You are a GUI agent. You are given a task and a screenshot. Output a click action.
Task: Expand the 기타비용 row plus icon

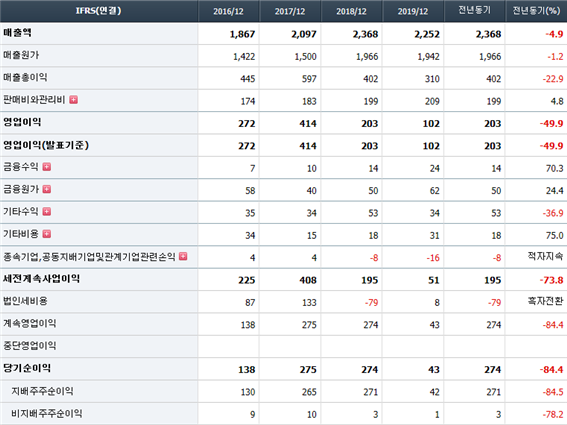[47, 234]
